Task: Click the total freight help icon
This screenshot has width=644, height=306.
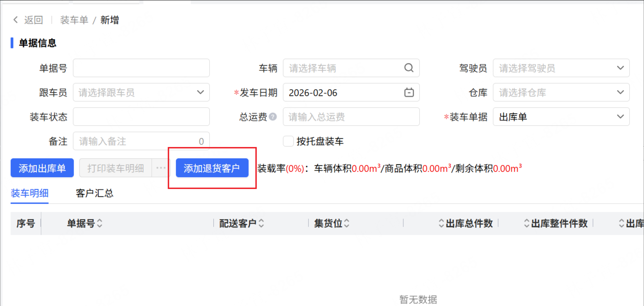Action: [x=273, y=116]
